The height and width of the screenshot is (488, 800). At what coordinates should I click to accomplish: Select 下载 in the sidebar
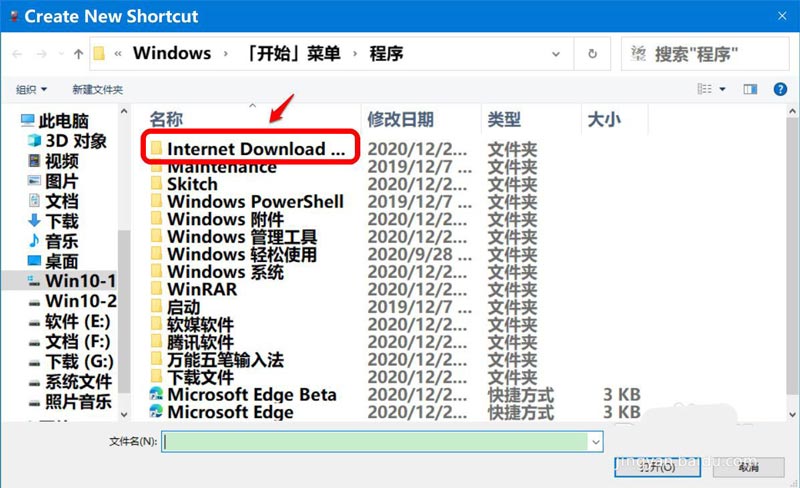point(54,221)
